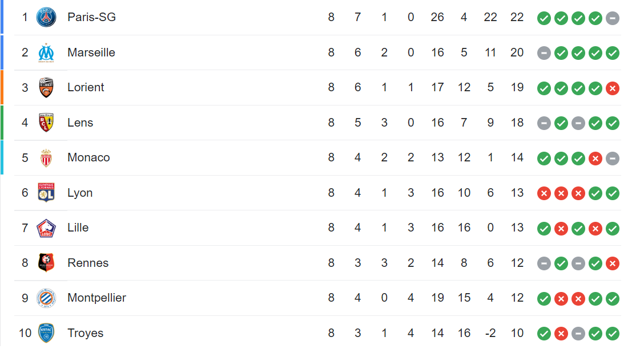
Task: Click Monaco's red loss form indicator
Action: pyautogui.click(x=595, y=159)
